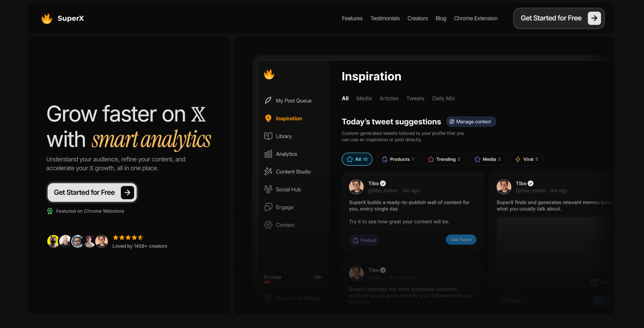644x328 pixels.
Task: Click the SuperX flame logo in the header
Action: pyautogui.click(x=47, y=18)
